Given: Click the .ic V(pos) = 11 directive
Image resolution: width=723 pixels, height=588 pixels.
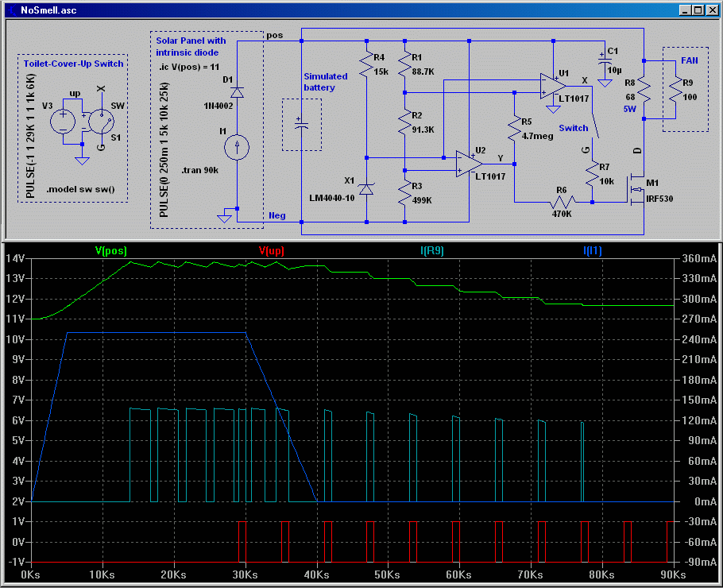Looking at the screenshot, I should click(x=189, y=67).
